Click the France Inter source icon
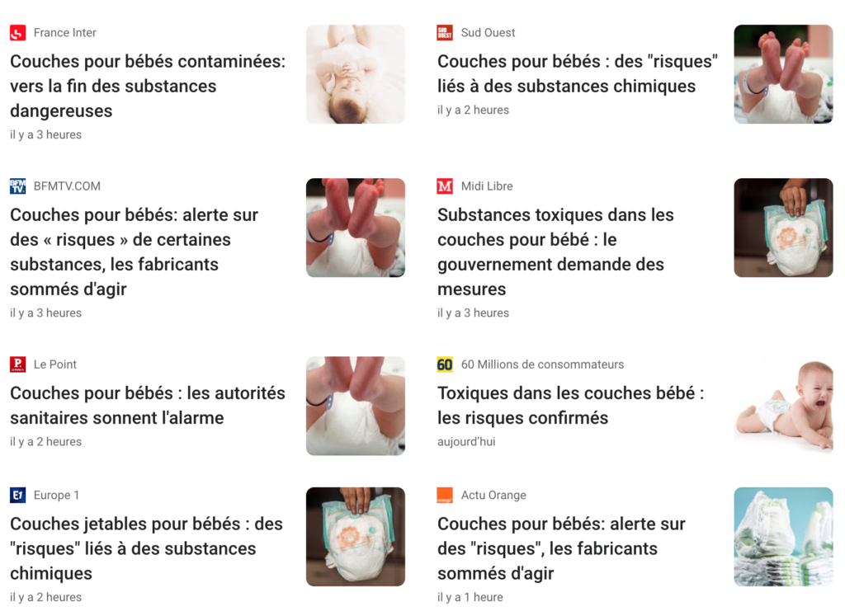 pos(18,33)
